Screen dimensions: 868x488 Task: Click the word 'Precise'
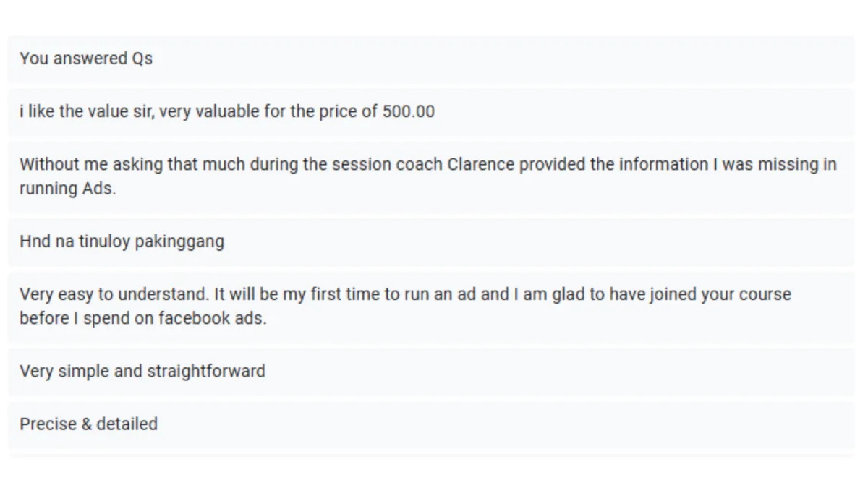(x=47, y=424)
